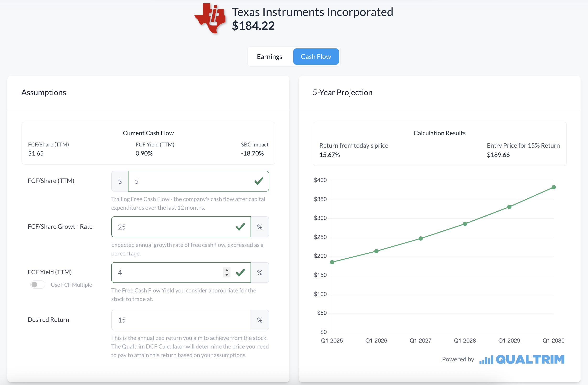
Task: Focus the FCF/Share (TTM) input field
Action: pyautogui.click(x=198, y=181)
